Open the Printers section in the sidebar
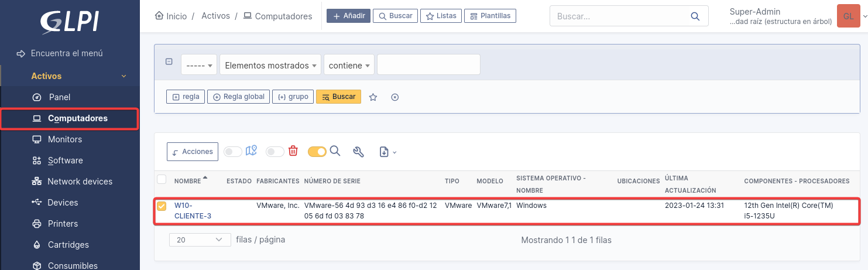 [63, 224]
